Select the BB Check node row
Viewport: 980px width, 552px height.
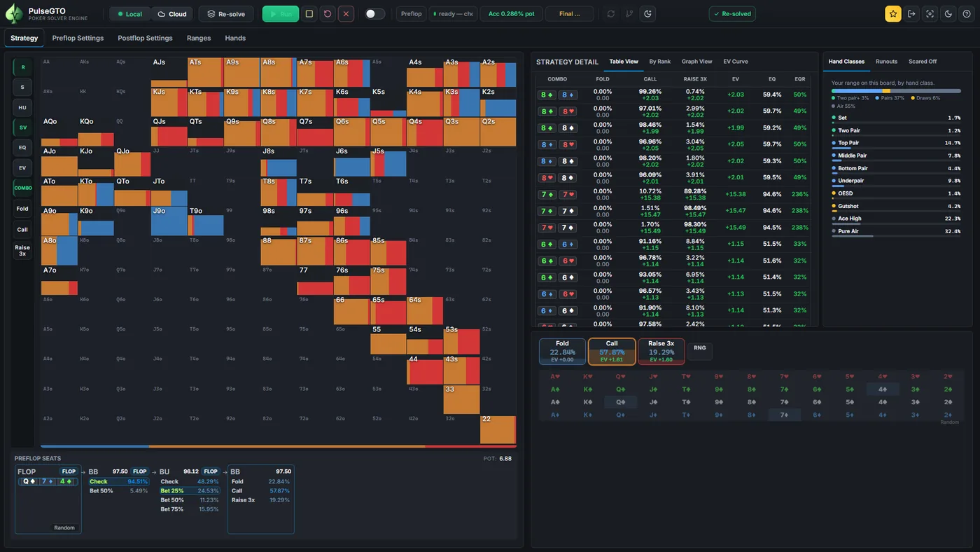(118, 482)
